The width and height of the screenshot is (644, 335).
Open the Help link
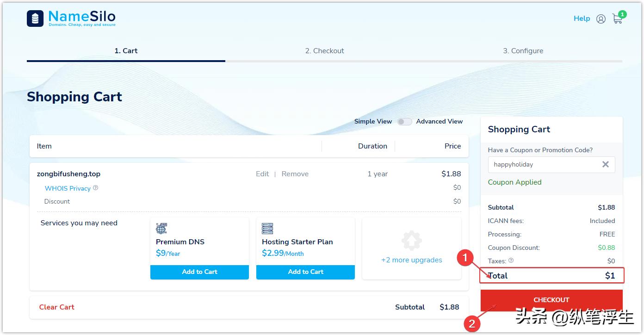(582, 19)
